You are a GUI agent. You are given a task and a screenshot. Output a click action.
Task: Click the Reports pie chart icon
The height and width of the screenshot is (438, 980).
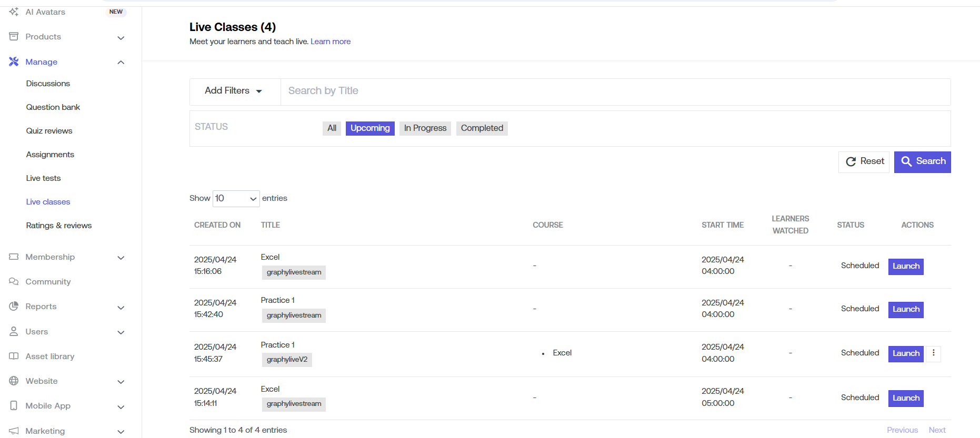point(14,306)
